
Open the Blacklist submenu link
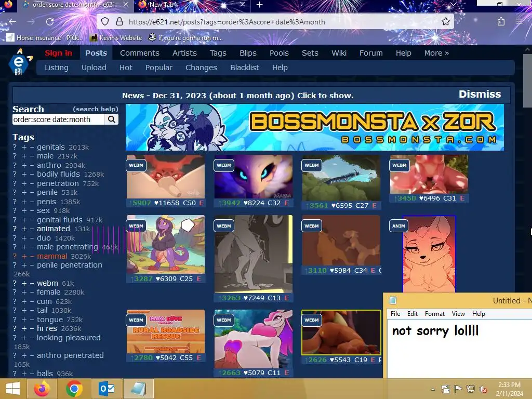point(245,68)
